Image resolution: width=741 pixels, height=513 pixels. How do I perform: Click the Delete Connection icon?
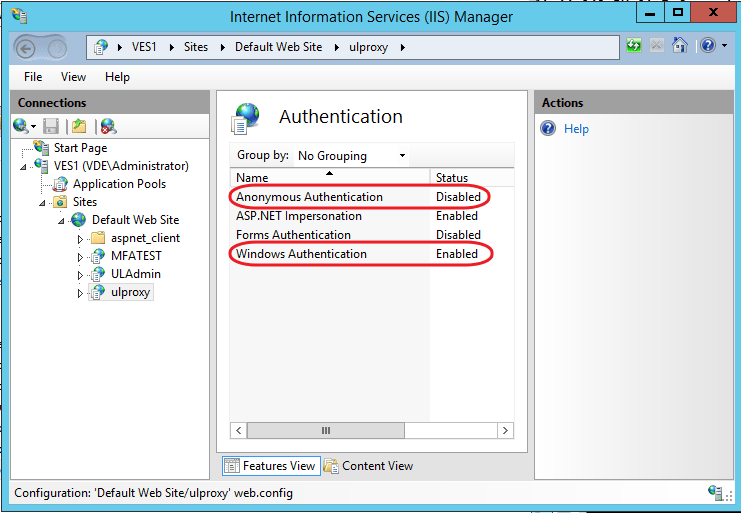pyautogui.click(x=108, y=126)
